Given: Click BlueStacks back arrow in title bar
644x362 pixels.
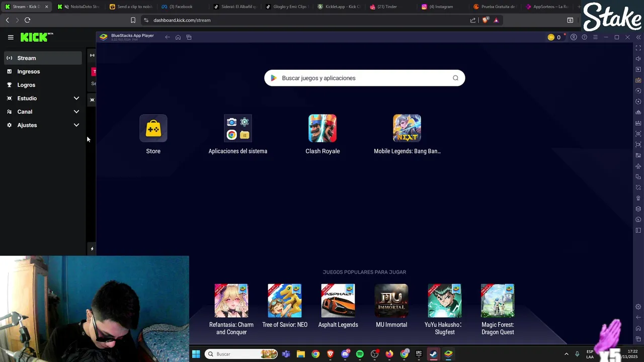Looking at the screenshot, I should [x=168, y=37].
